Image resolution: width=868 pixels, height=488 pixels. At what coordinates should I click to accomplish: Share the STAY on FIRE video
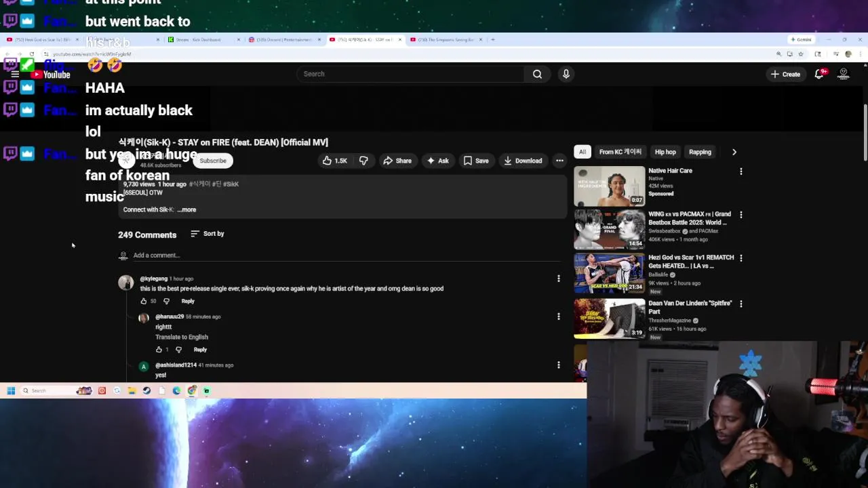pos(397,161)
